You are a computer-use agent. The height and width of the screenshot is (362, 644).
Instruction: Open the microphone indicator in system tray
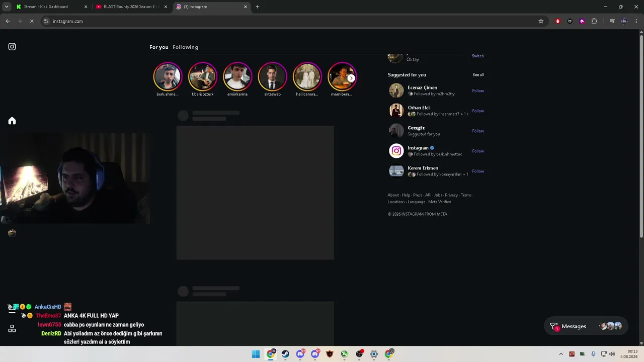[594, 354]
